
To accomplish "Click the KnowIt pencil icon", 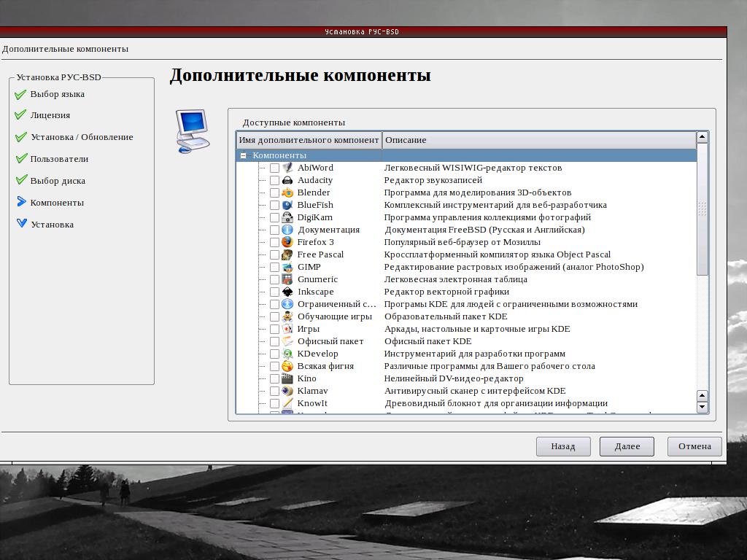I will pos(287,402).
